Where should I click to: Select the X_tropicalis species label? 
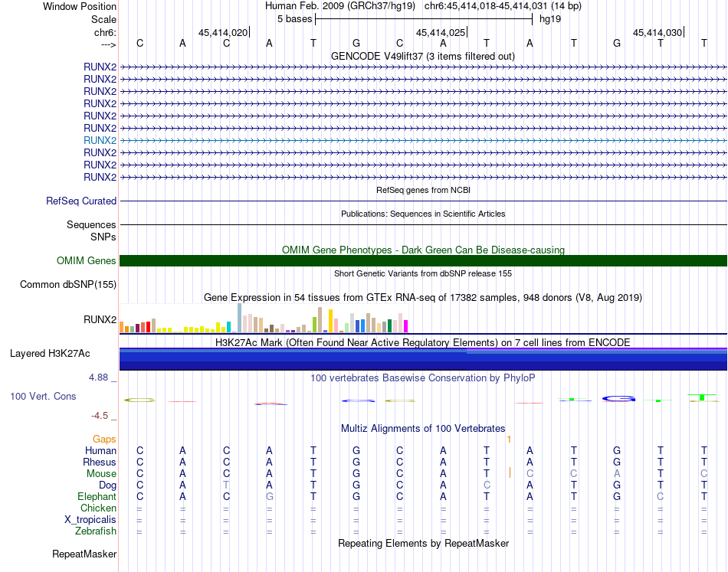tap(90, 520)
